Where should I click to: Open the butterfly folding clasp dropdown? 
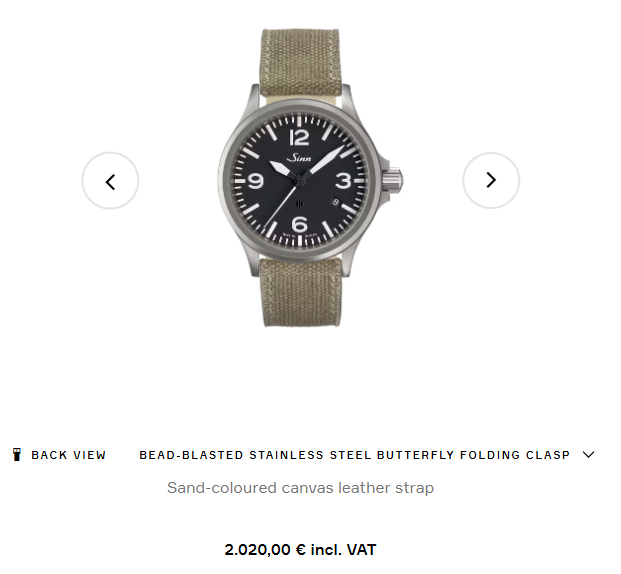[x=367, y=455]
